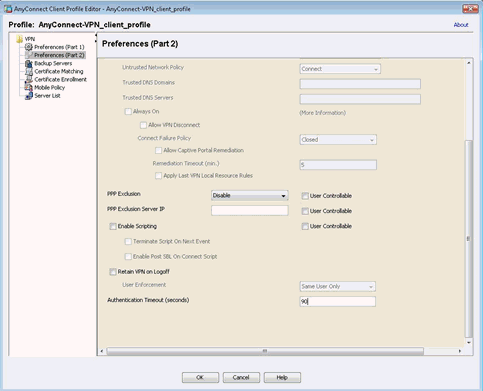Go to Certificate Matching section
The height and width of the screenshot is (391, 483).
coord(59,71)
